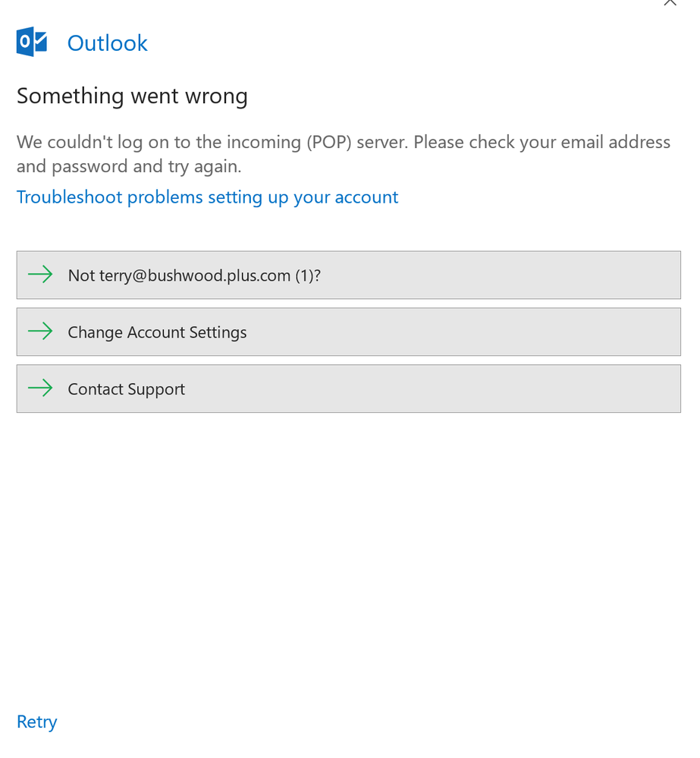Click the (1)? text after the email address
This screenshot has width=700, height=758.
(x=308, y=275)
